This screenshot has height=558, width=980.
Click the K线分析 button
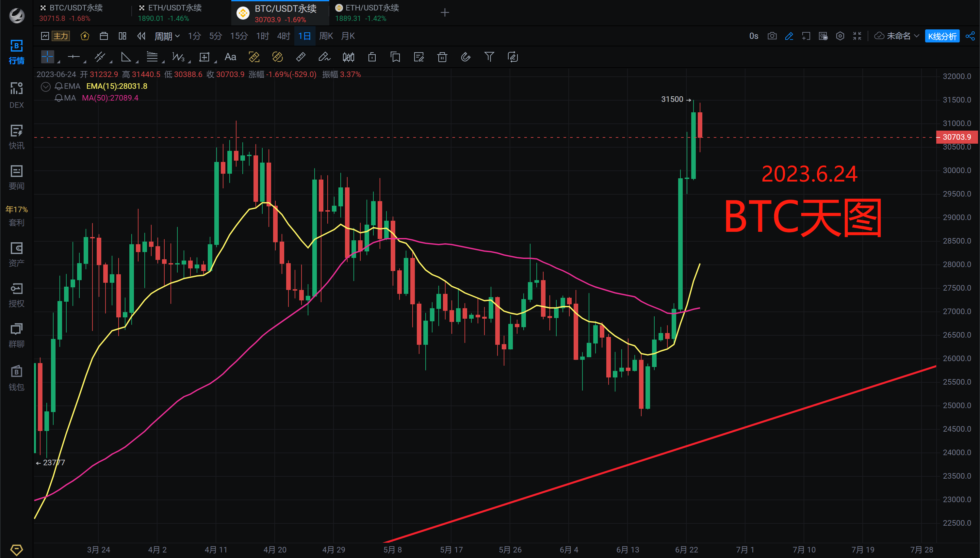click(942, 36)
